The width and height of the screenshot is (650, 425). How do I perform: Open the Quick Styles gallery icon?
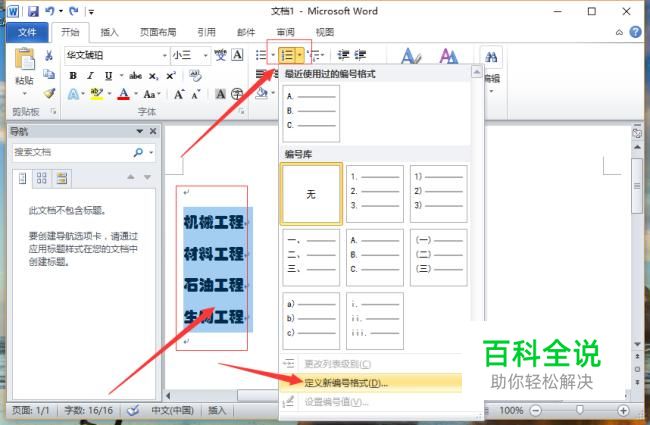411,56
